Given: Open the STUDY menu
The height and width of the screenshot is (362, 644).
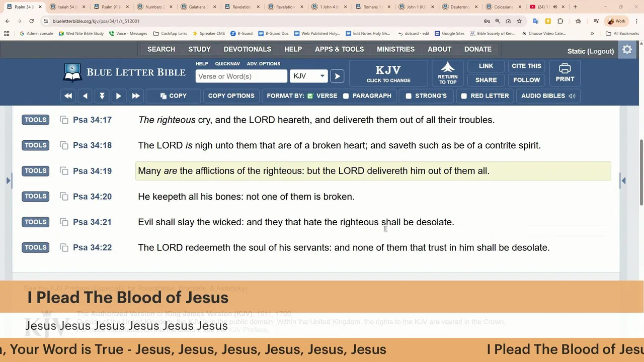Looking at the screenshot, I should [199, 49].
